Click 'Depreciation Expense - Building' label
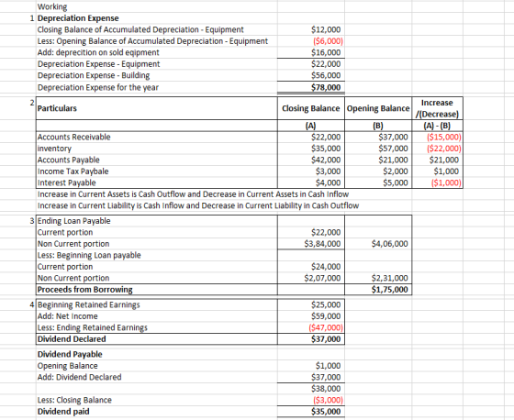Screen dimensions: 514x420 coord(94,76)
